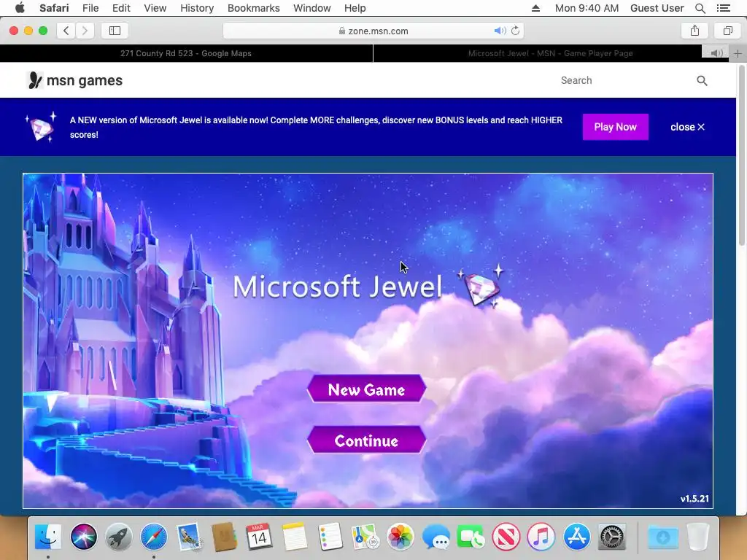Open Contacts book icon in Dock
Image resolution: width=747 pixels, height=560 pixels.
[225, 537]
